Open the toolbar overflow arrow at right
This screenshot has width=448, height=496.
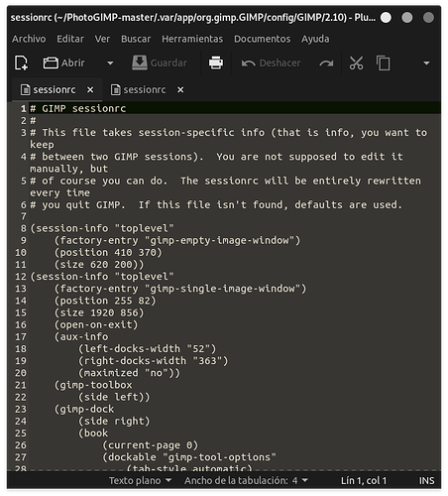[x=426, y=62]
